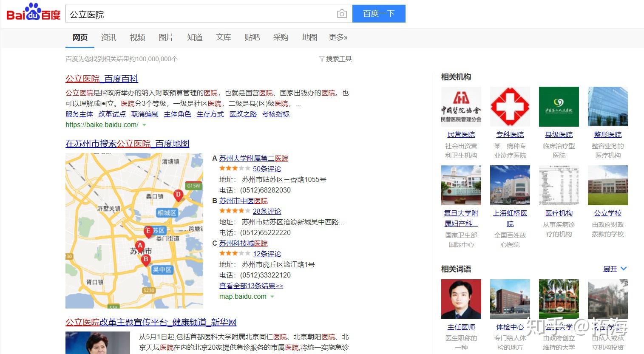View 28条评论 reviews
This screenshot has height=354, width=644.
click(267, 211)
